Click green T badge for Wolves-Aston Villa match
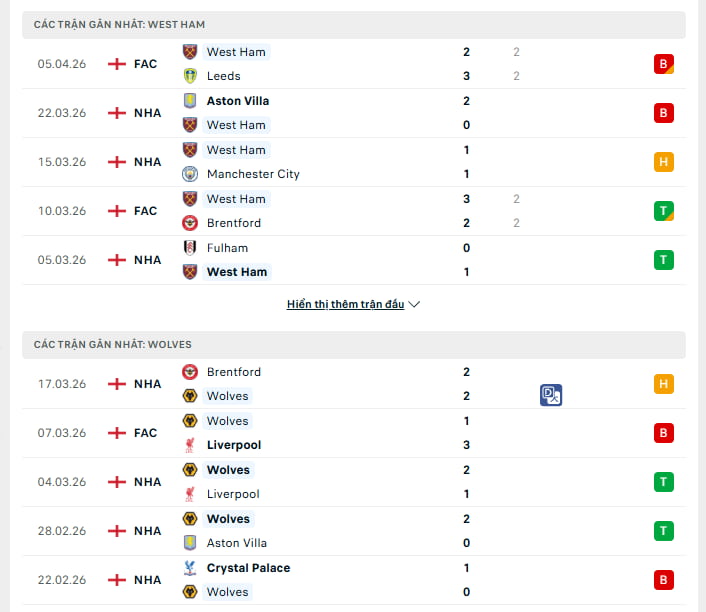 tap(663, 531)
